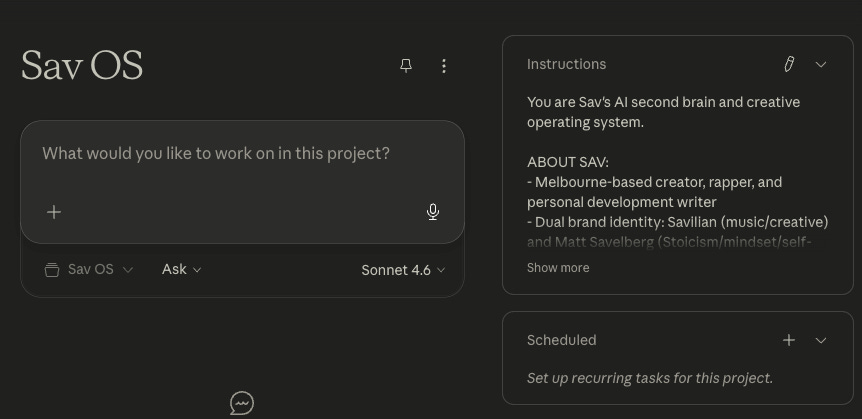The image size is (862, 419).
Task: Click the instructions text starting "You are Sav's AI"
Action: click(x=663, y=111)
